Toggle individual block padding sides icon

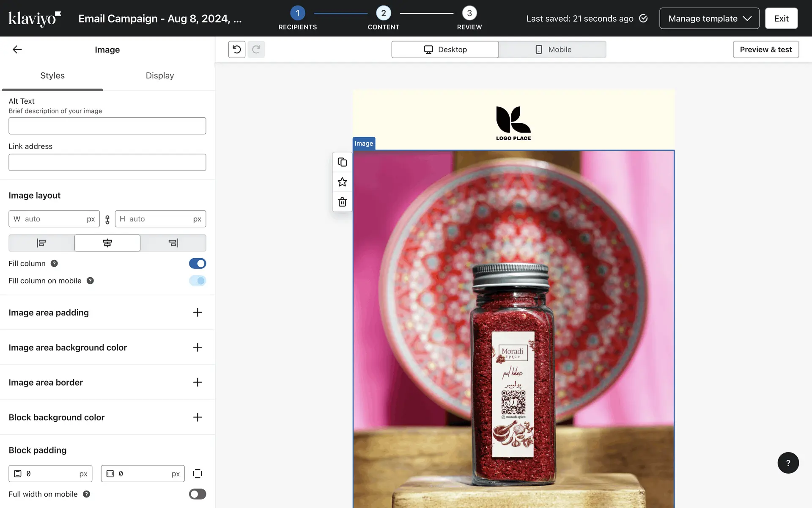pos(198,473)
